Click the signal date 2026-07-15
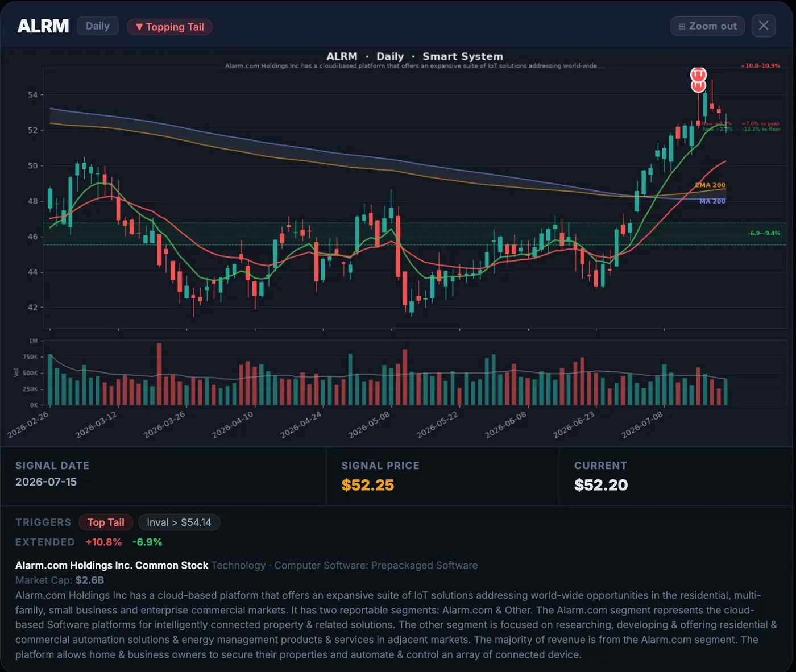The width and height of the screenshot is (796, 672). point(46,482)
